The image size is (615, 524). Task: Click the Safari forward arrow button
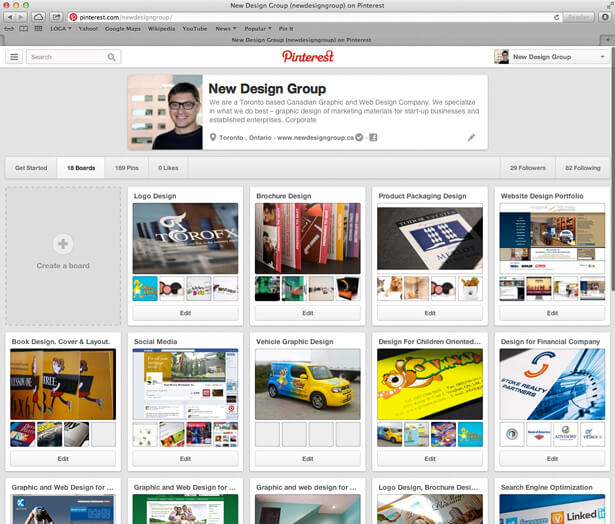point(21,17)
